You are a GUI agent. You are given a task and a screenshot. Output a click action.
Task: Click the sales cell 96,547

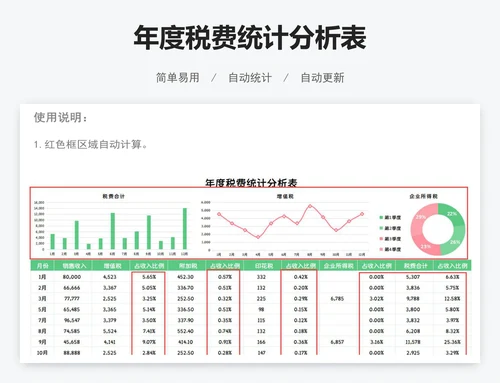tap(72, 320)
